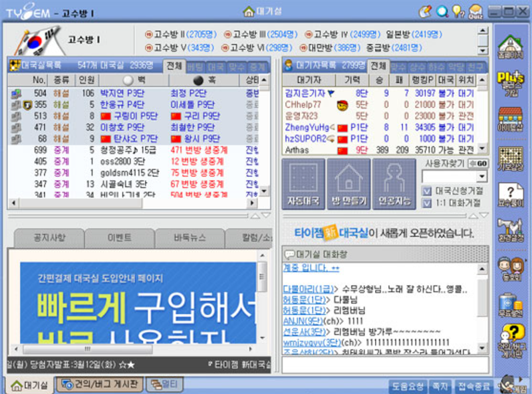Click the 접속종료 disconnect button
This screenshot has width=532, height=394.
coord(473,386)
